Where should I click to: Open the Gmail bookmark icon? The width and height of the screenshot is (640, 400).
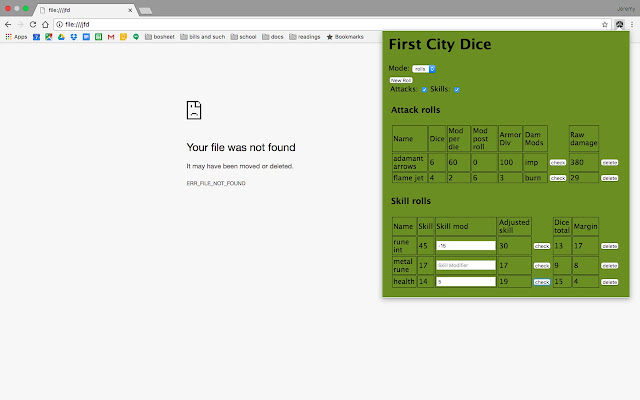(x=111, y=37)
